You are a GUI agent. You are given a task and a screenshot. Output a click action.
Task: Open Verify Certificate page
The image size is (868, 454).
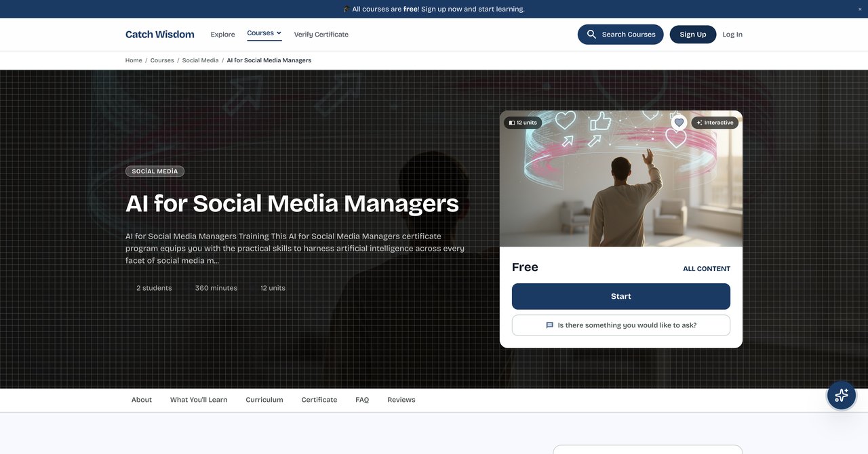click(321, 35)
